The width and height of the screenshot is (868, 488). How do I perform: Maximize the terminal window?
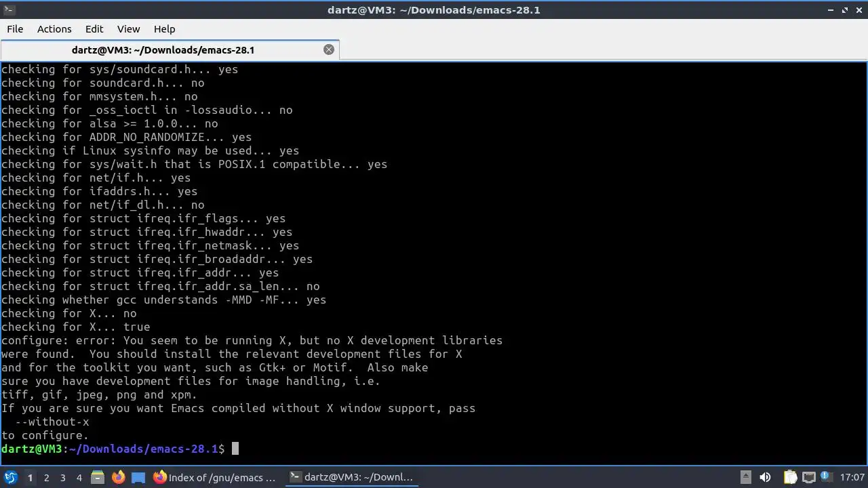tap(845, 10)
